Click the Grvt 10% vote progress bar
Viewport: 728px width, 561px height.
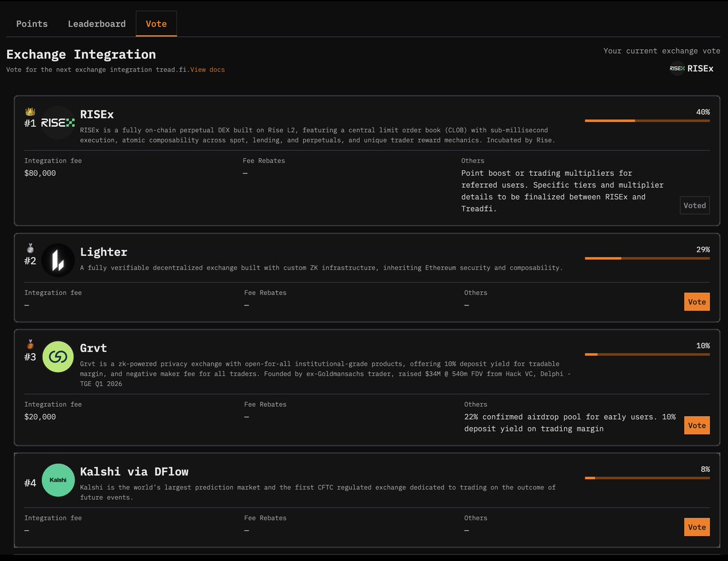point(647,354)
